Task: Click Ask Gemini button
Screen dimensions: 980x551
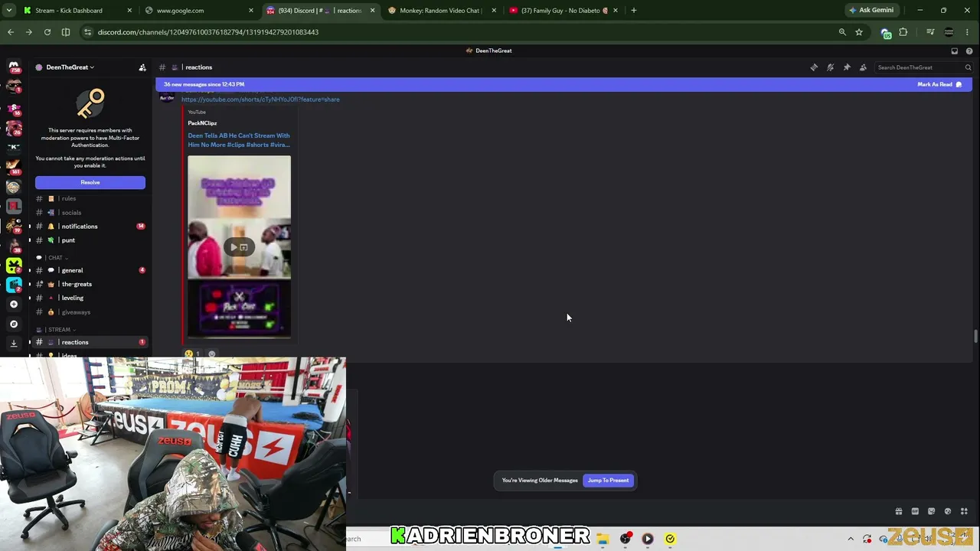Action: (x=871, y=11)
